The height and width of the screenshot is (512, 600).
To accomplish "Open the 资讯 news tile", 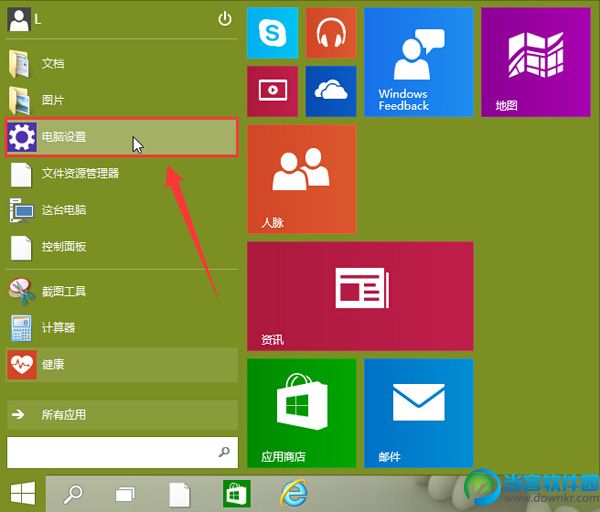I will coord(360,296).
